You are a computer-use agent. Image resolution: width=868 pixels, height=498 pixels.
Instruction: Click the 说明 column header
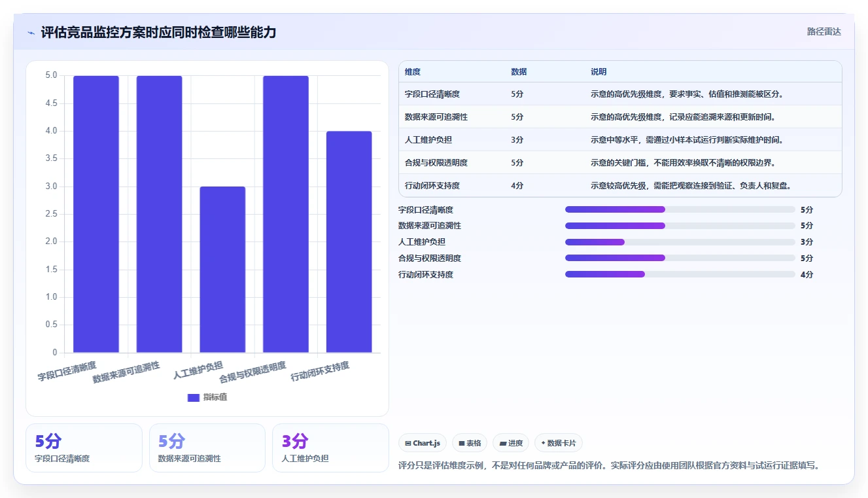[599, 72]
